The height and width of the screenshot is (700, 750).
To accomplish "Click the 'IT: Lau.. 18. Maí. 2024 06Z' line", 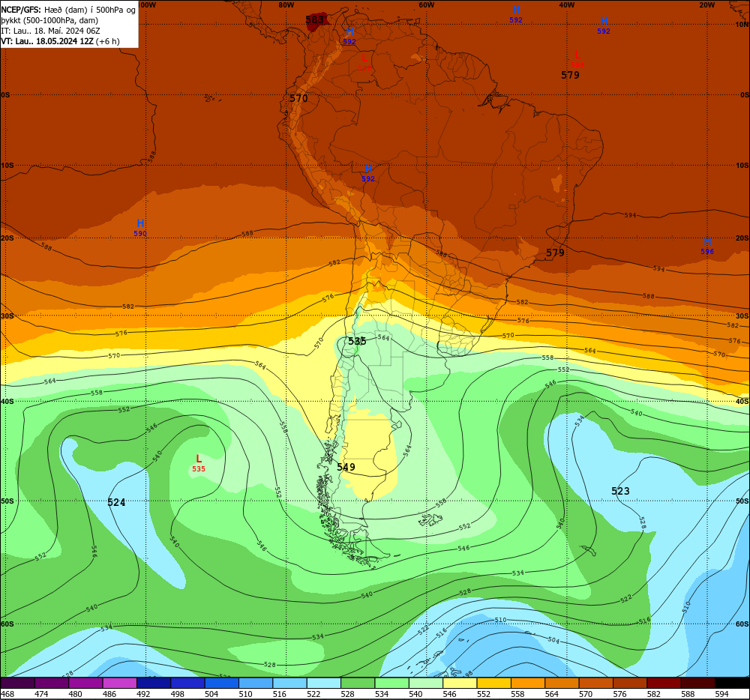I will 51,31.
